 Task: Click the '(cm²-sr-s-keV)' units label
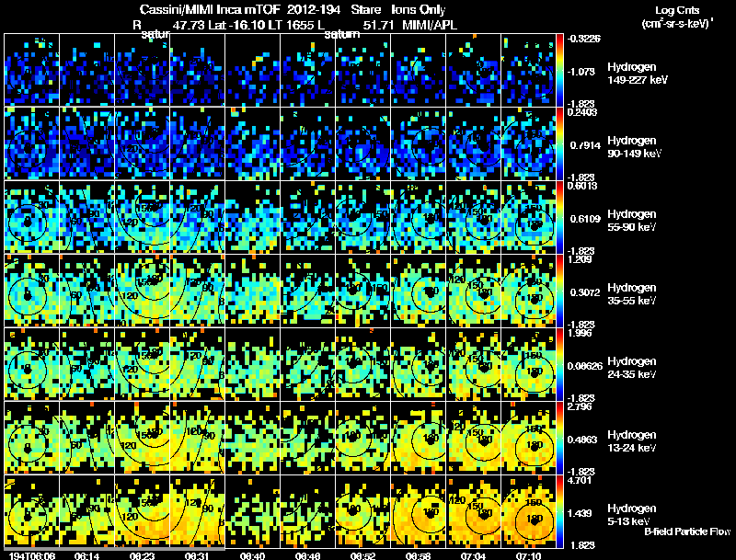(677, 23)
